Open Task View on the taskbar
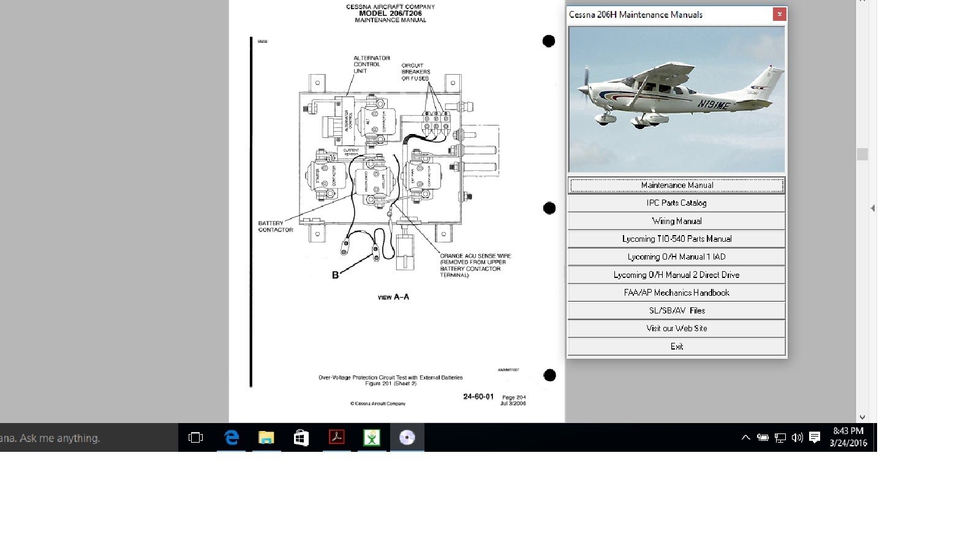The height and width of the screenshot is (551, 980). (x=196, y=438)
